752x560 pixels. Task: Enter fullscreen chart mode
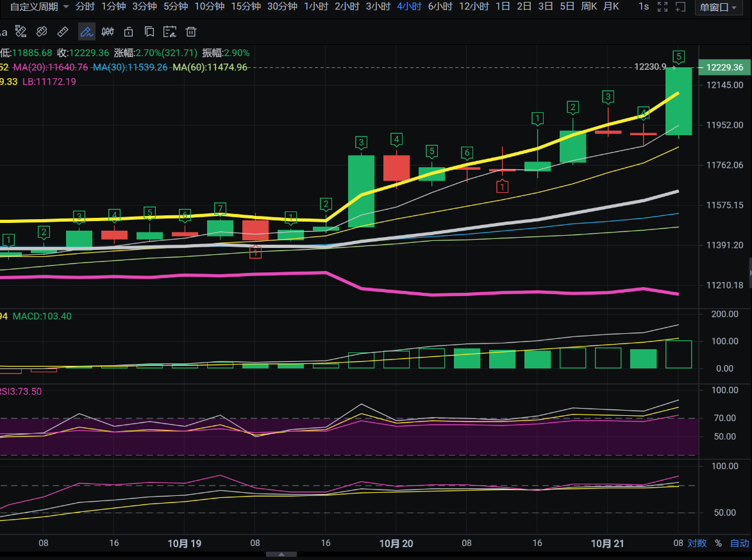click(663, 6)
